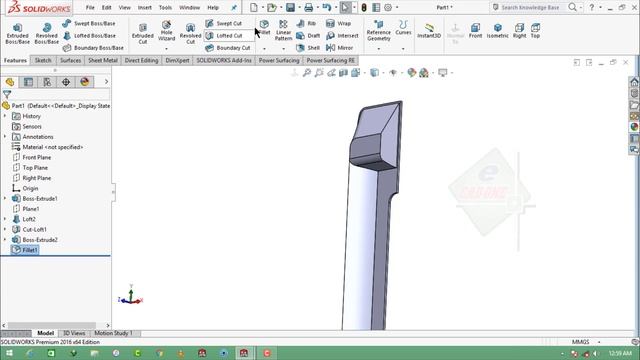Open the SOLIDWORKS Add-Ins tab
The height and width of the screenshot is (360, 640).
pos(224,60)
